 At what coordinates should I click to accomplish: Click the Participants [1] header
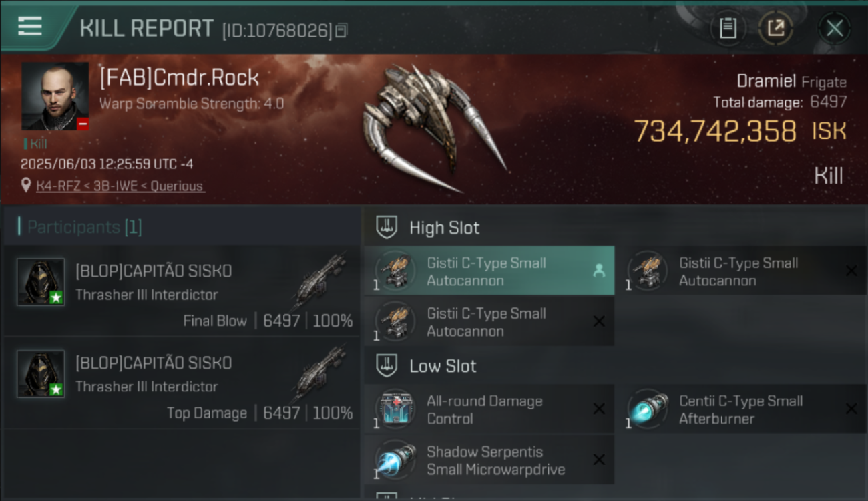coord(84,227)
